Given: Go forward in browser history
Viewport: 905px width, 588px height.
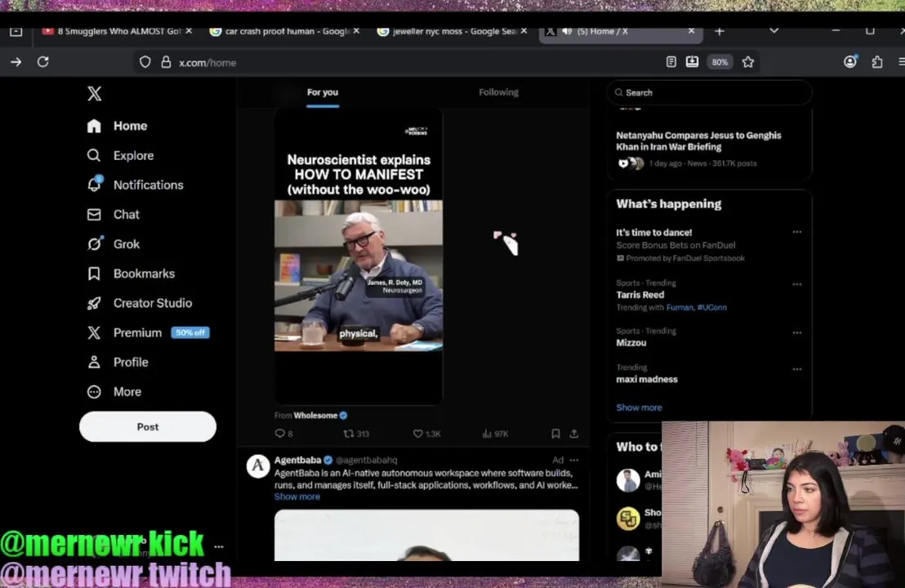Looking at the screenshot, I should (16, 62).
